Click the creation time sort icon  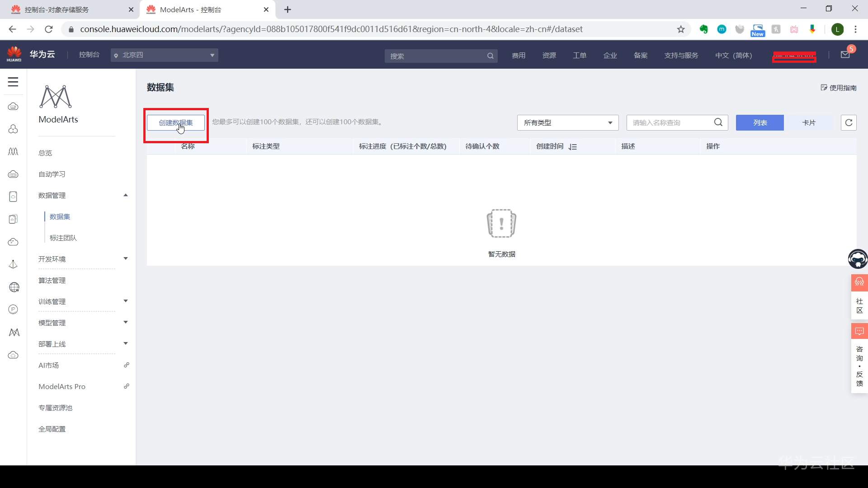pos(573,147)
